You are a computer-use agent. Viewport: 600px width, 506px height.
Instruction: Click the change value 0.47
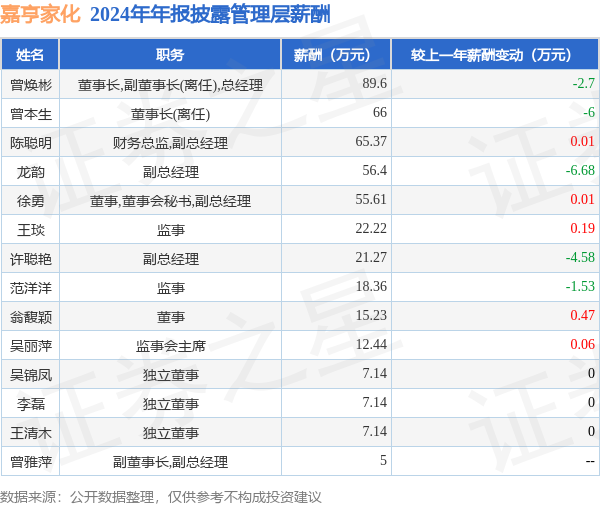pyautogui.click(x=582, y=315)
